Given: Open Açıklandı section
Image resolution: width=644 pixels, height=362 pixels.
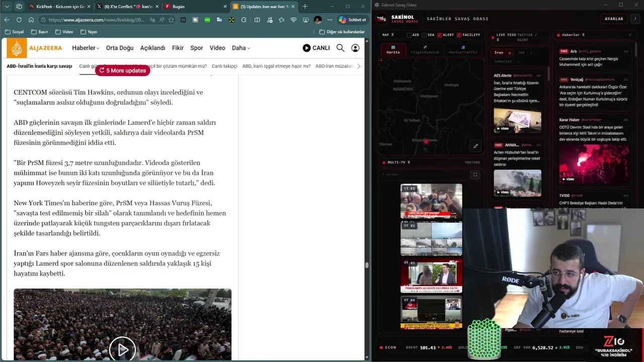Looking at the screenshot, I should pos(152,48).
